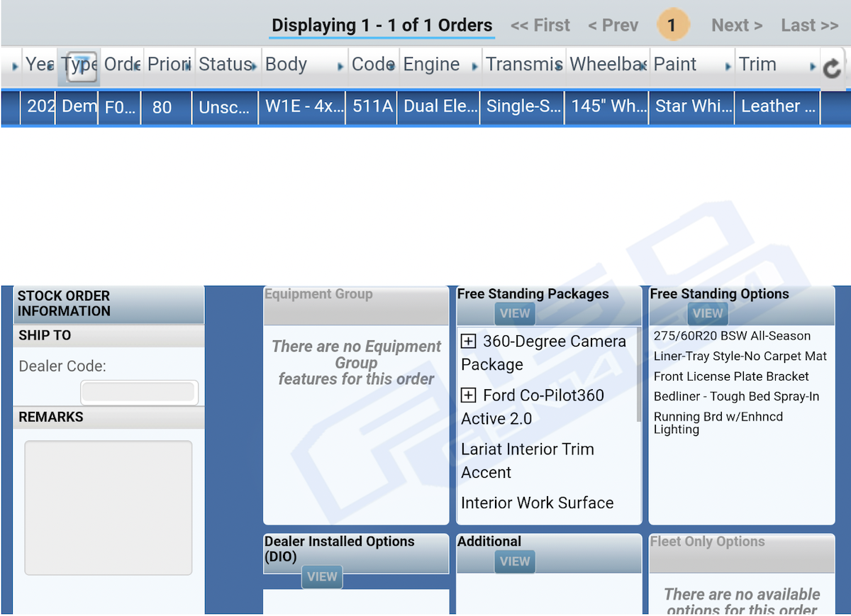Return to First page link

point(540,26)
